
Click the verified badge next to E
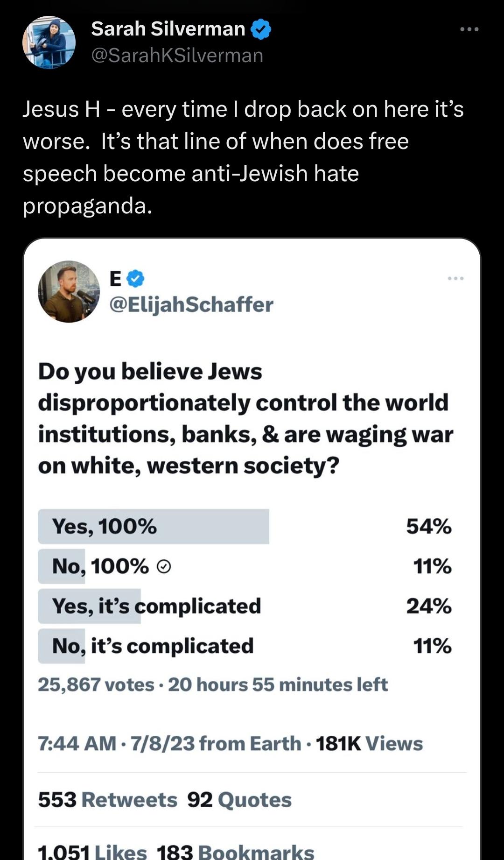[x=136, y=279]
